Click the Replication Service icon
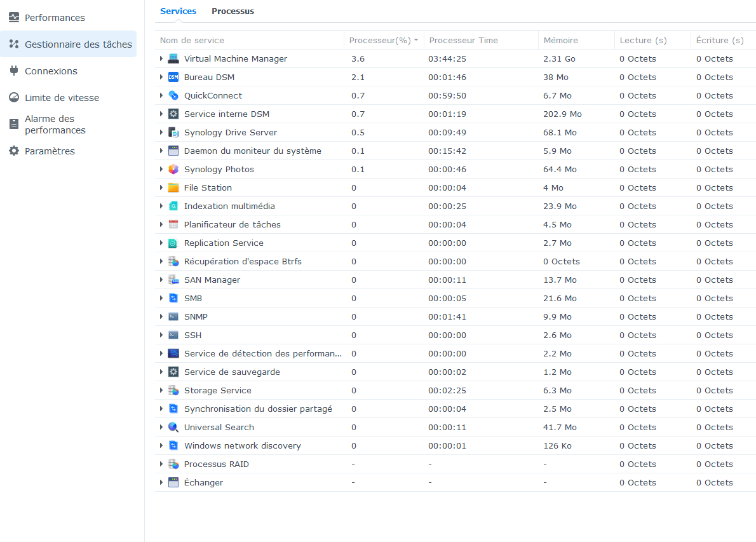Screen dimensions: 756x542 click(173, 243)
